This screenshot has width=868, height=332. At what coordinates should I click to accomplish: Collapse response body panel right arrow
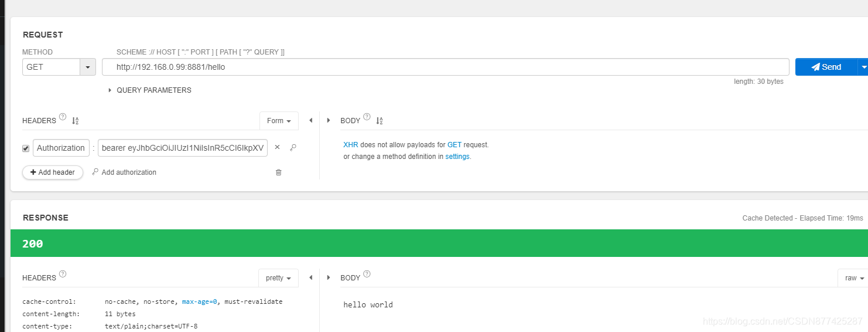click(x=328, y=277)
